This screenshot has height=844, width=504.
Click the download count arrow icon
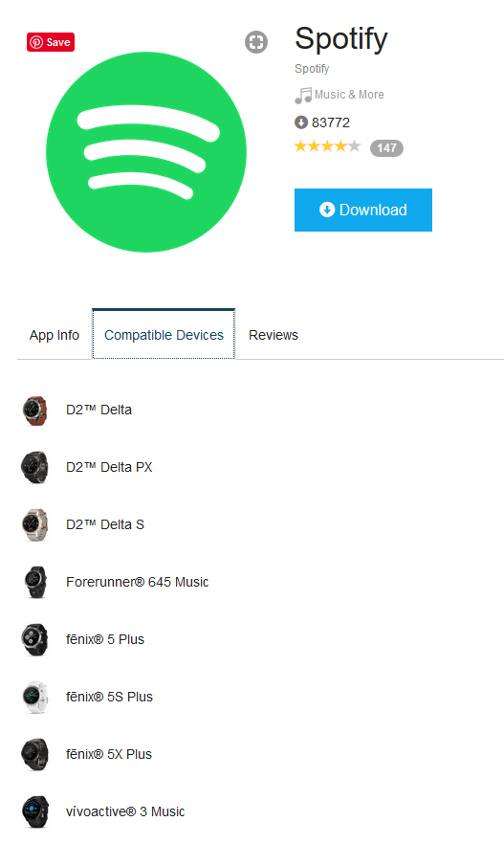tap(300, 122)
